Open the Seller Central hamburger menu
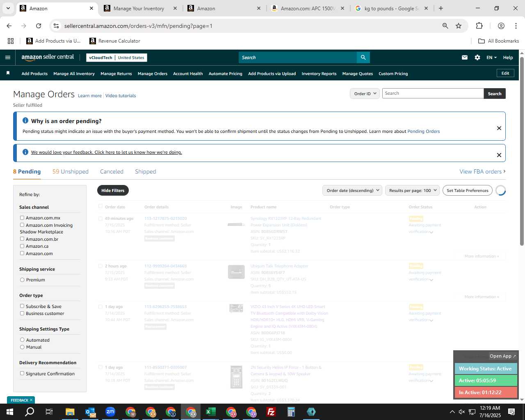This screenshot has height=420, width=525. 7,57
